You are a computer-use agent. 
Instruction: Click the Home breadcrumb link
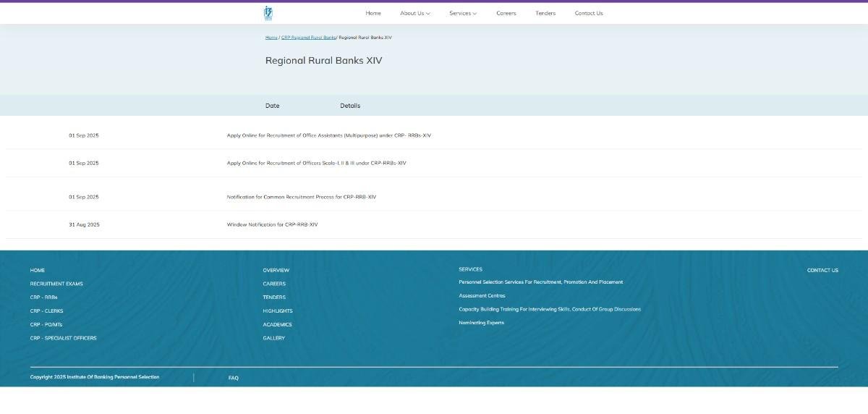click(x=271, y=37)
